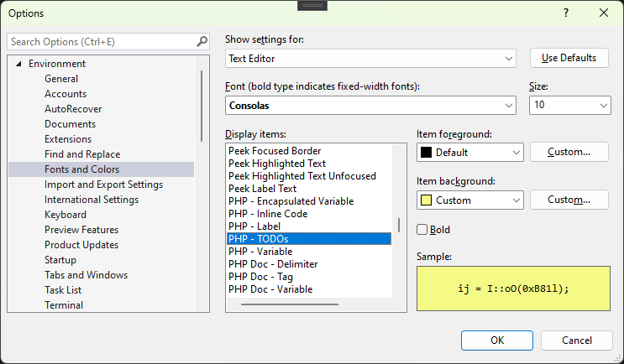Select Peek Highlighted Text display item
The image size is (624, 364).
pos(276,164)
